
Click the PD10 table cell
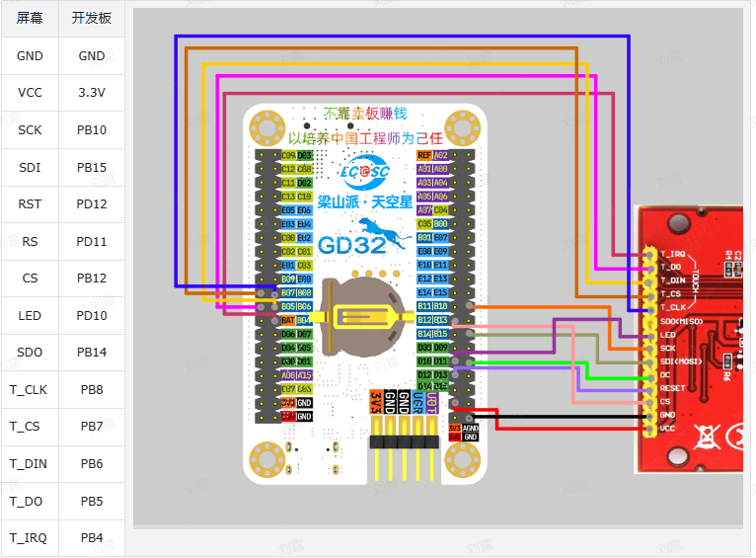pos(92,316)
